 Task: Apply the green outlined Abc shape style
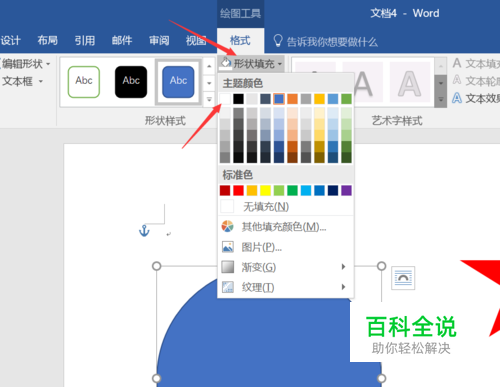pyautogui.click(x=84, y=82)
